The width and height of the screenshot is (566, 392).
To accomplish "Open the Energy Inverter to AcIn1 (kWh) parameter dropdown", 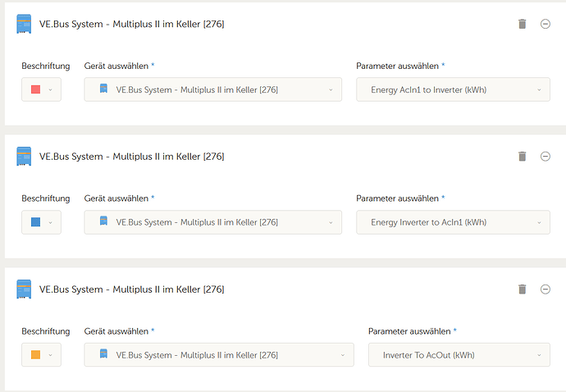I will [x=453, y=222].
